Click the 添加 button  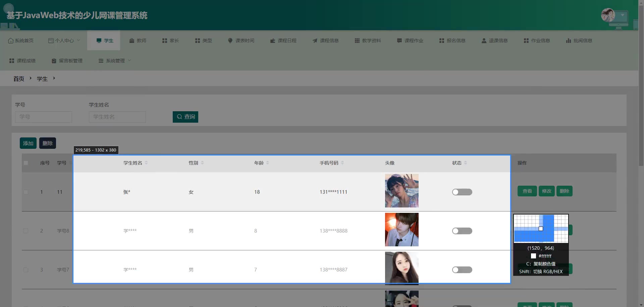[x=28, y=143]
